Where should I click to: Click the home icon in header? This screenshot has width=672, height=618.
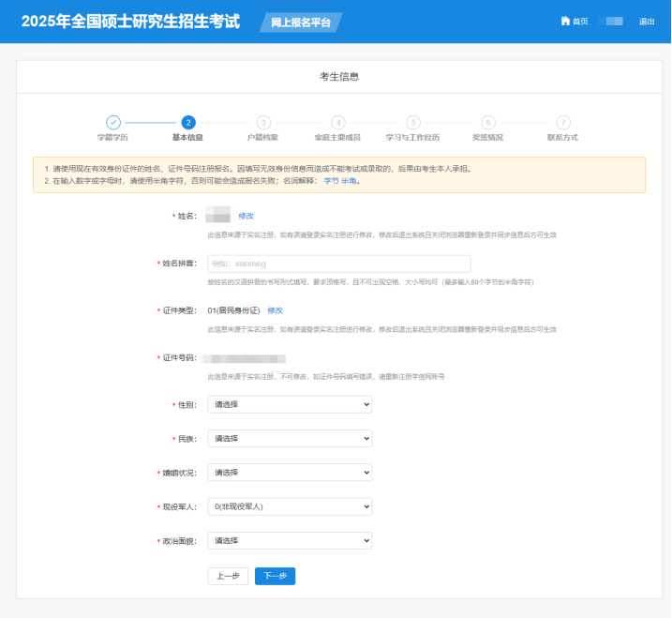[x=565, y=21]
